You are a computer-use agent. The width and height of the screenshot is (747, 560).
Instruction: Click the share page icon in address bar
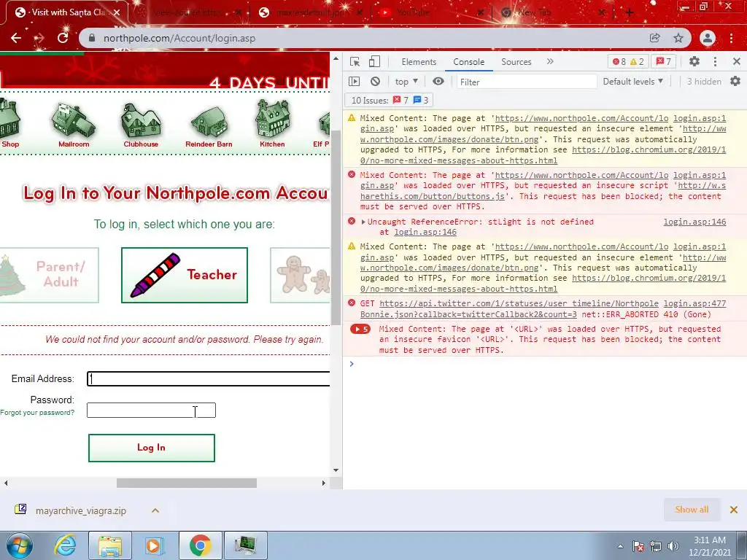[654, 38]
